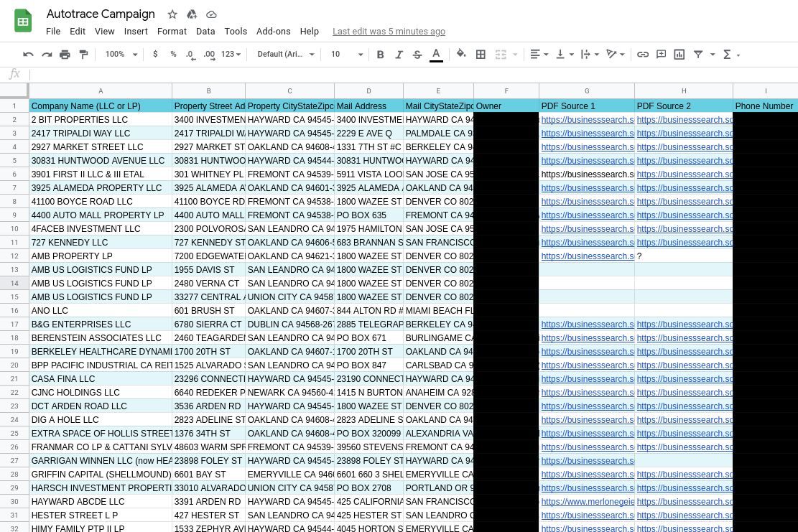
Task: Open the fill color picker
Action: [461, 54]
